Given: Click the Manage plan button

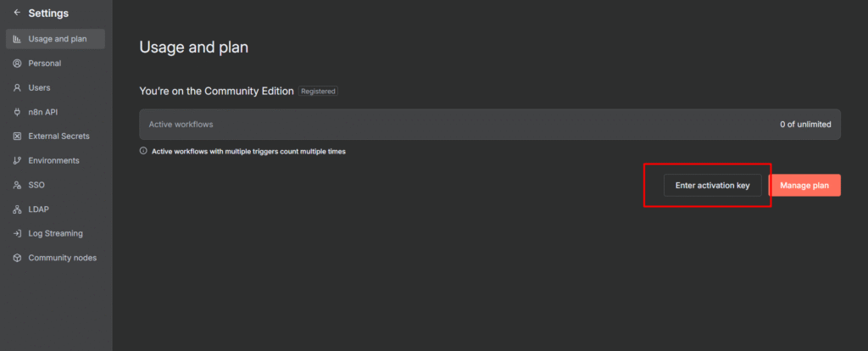Looking at the screenshot, I should [804, 185].
